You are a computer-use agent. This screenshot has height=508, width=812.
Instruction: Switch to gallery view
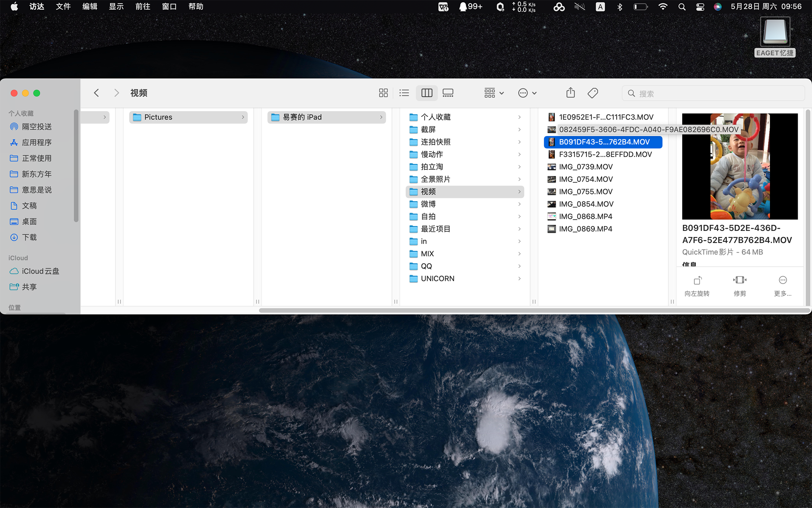(448, 93)
